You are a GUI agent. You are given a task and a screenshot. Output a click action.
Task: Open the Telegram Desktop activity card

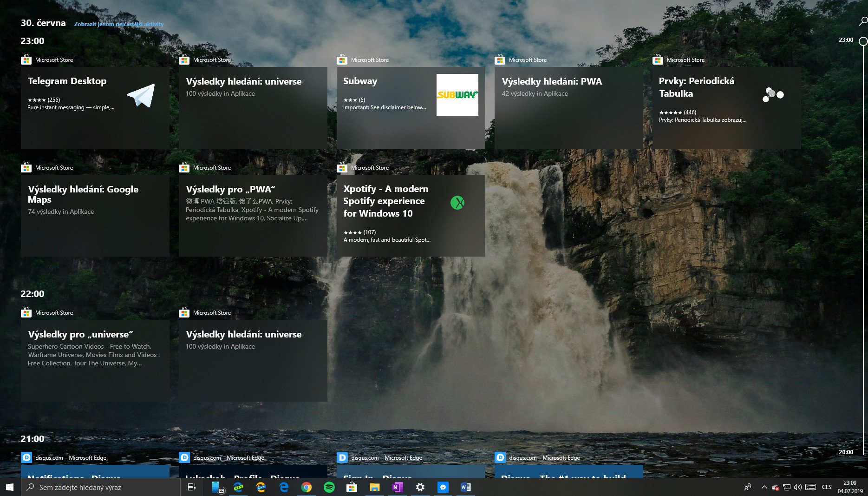pyautogui.click(x=95, y=108)
